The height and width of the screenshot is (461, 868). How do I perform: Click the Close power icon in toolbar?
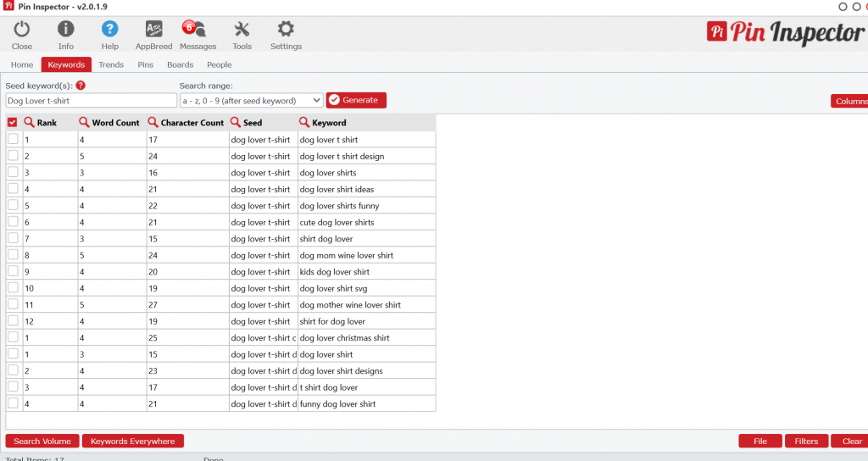click(x=22, y=30)
